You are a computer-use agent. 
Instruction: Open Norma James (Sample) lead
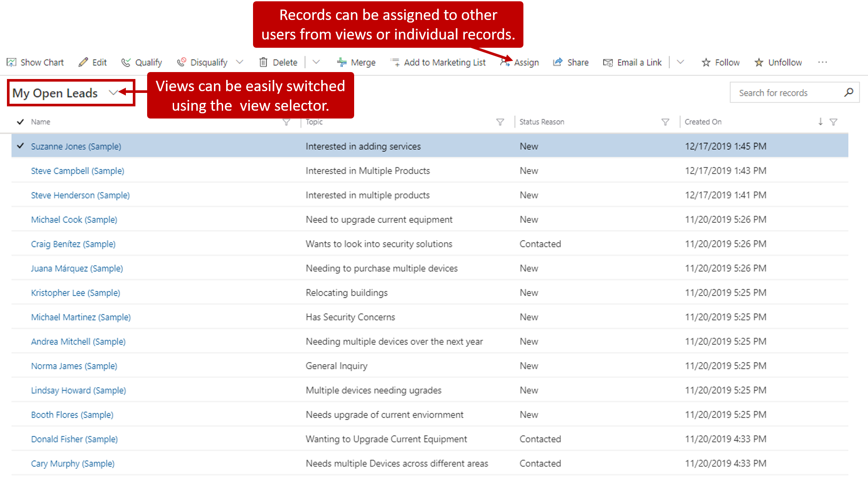pyautogui.click(x=74, y=366)
